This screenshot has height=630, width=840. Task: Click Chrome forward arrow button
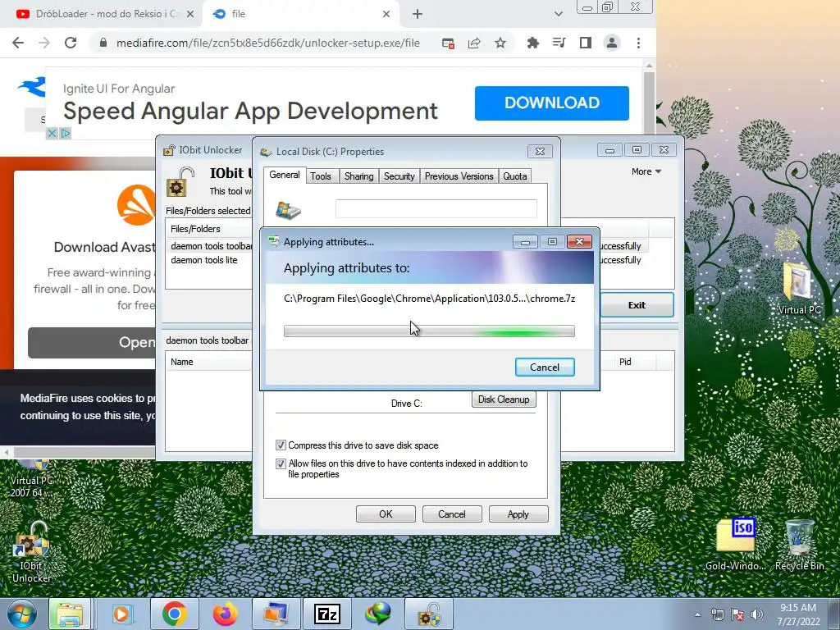44,43
